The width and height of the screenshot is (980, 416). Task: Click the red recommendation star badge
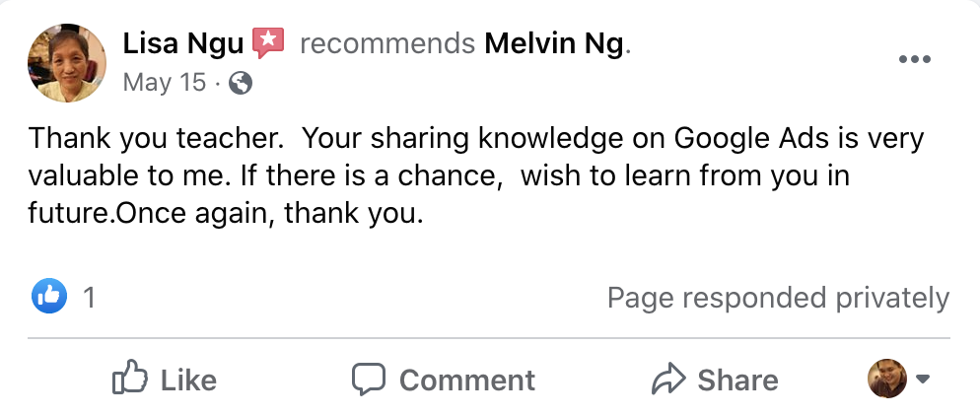(268, 42)
